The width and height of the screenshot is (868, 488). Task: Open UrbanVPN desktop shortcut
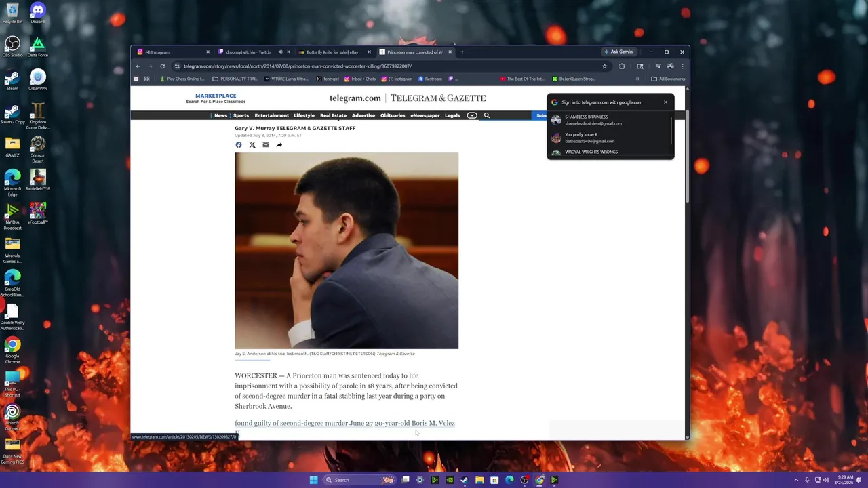click(x=38, y=79)
